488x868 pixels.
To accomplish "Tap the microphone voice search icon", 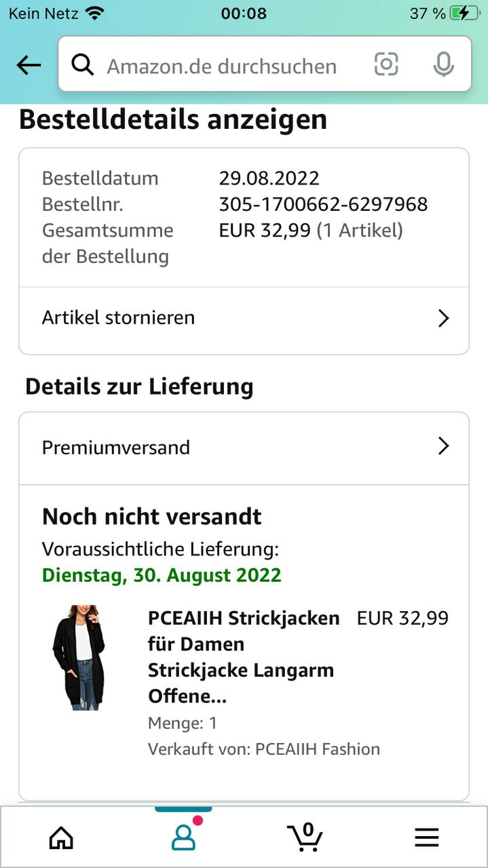I will click(x=443, y=64).
